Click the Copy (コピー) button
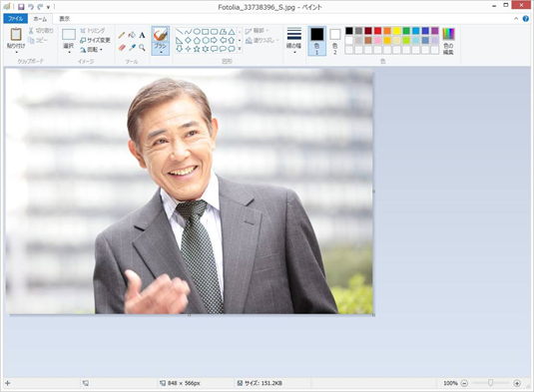534x392 pixels. pos(38,41)
